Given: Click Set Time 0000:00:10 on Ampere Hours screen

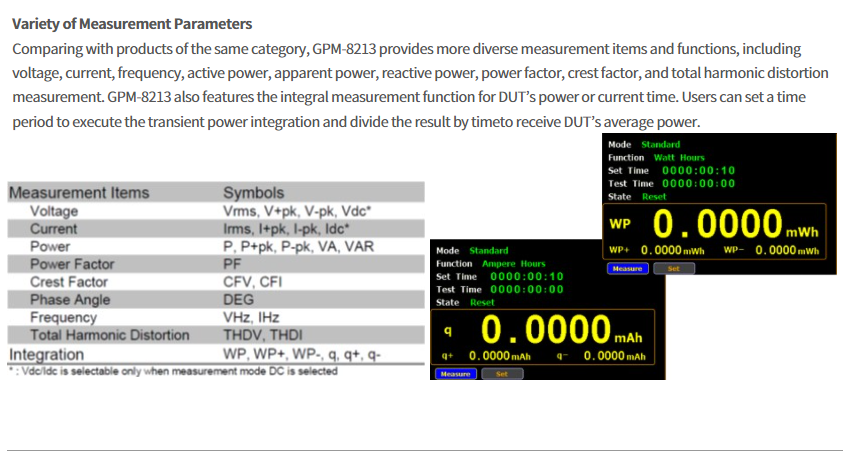Looking at the screenshot, I should (527, 277).
